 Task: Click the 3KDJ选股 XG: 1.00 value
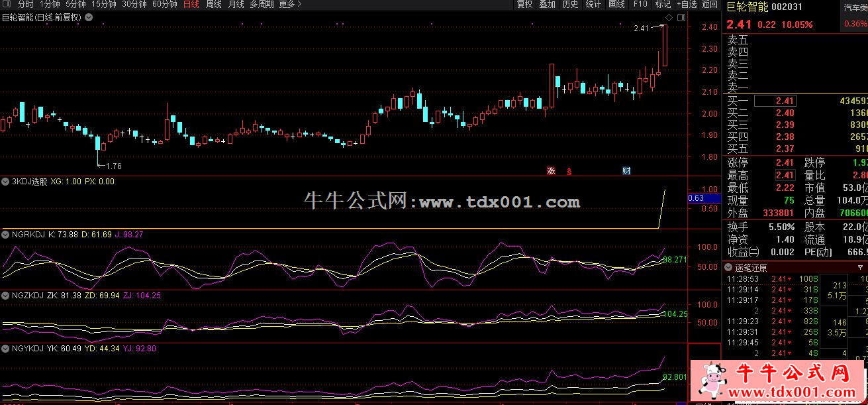point(66,182)
